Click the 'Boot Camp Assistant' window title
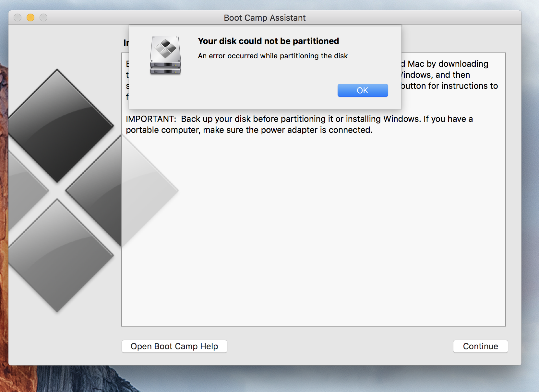 (265, 18)
